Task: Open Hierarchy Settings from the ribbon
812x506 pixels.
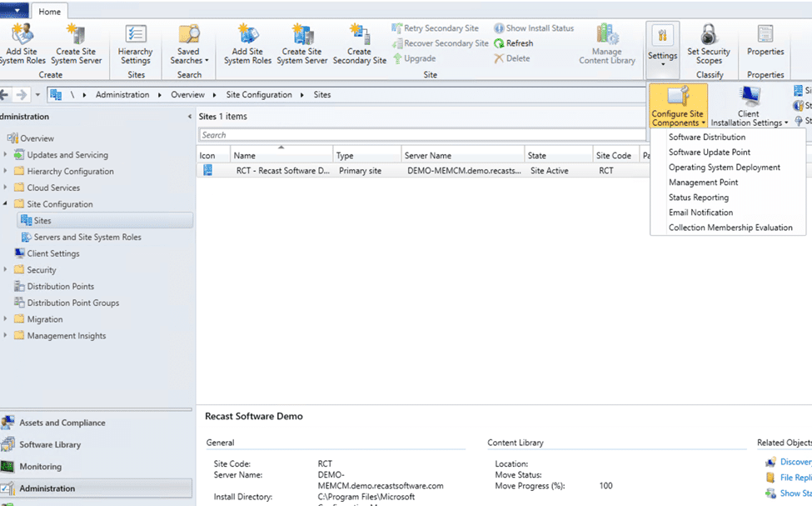Action: pos(136,42)
